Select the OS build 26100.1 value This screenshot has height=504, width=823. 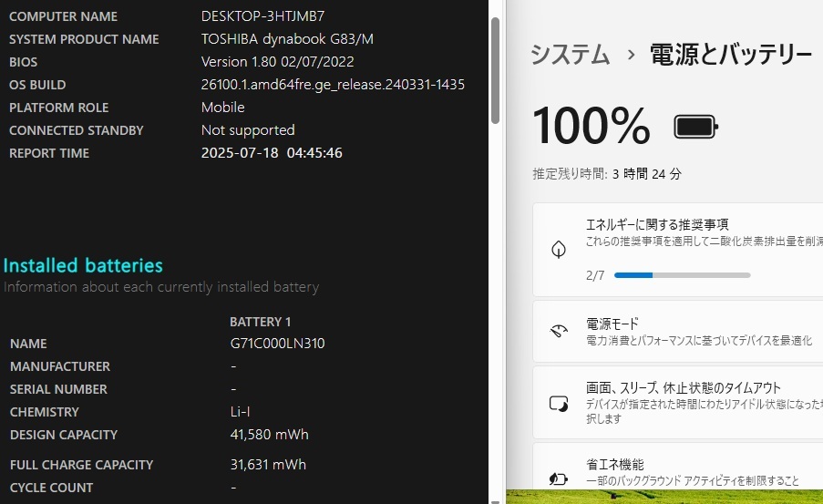tap(333, 85)
